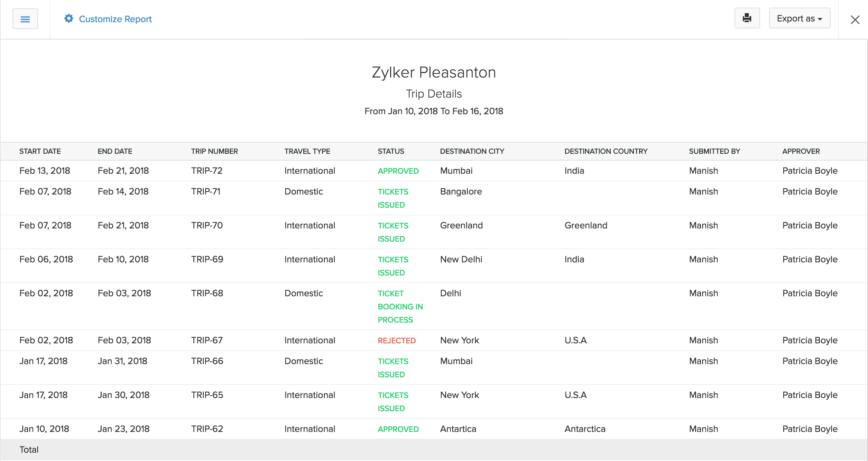868x461 pixels.
Task: Open trip TRIP-68 to Delhi
Action: [x=207, y=293]
